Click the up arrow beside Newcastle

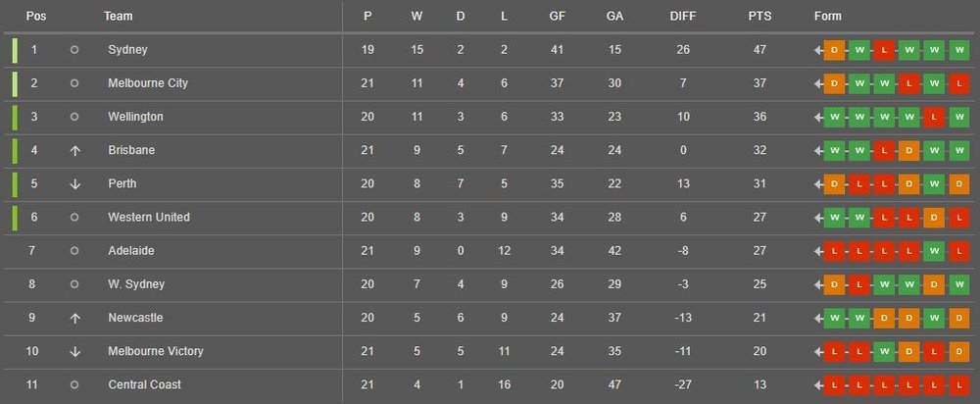(74, 318)
